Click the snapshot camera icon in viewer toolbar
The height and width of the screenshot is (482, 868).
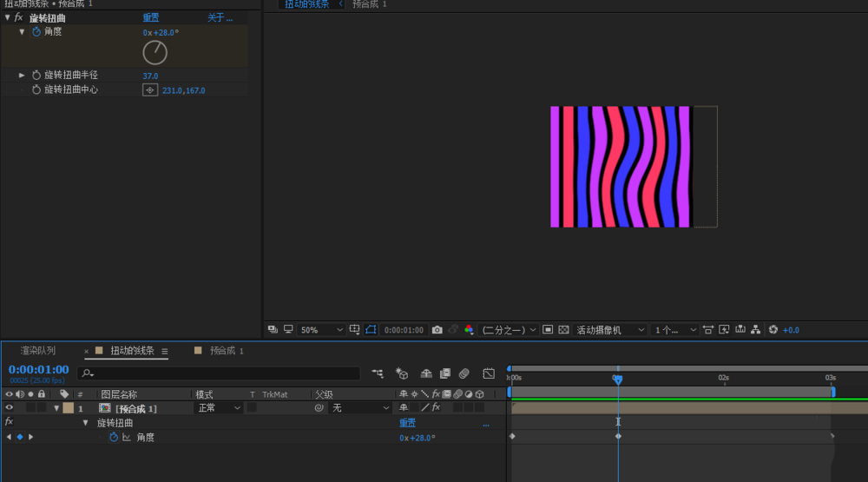click(x=437, y=330)
